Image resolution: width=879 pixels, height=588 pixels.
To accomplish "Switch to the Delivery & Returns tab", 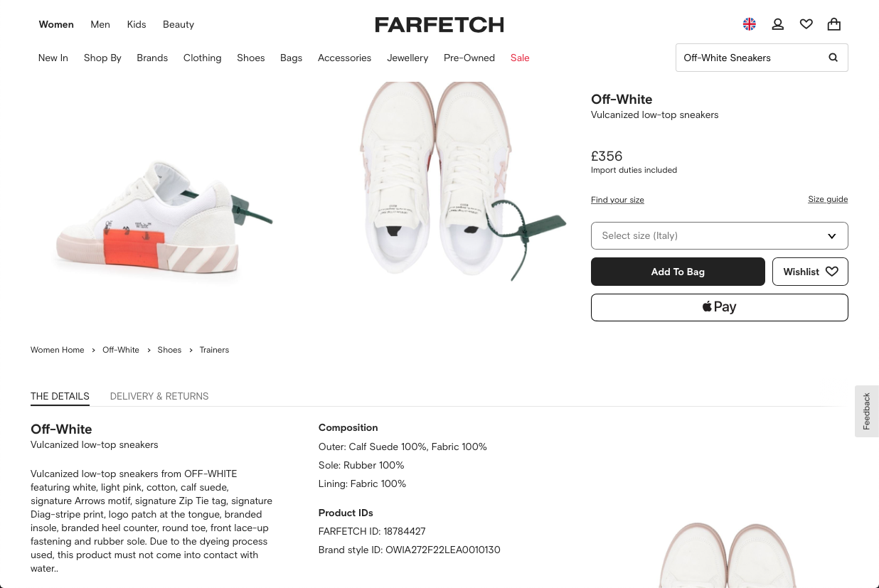I will point(159,396).
